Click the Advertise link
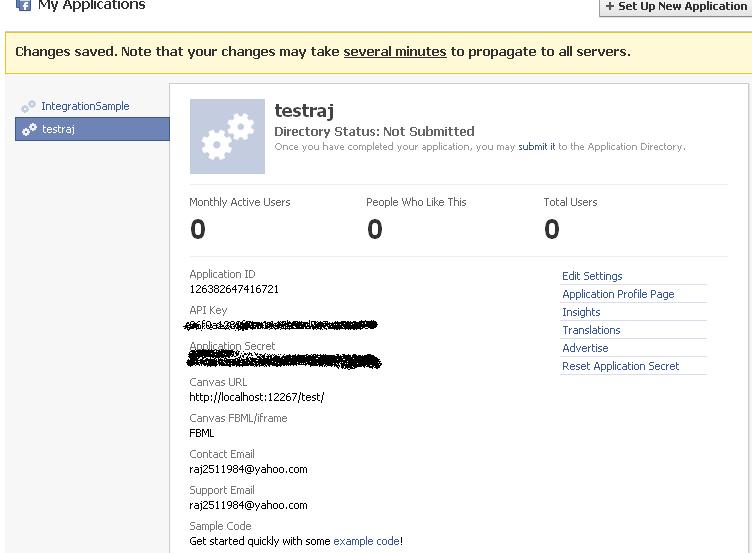Viewport: 752px width, 553px height. tap(585, 348)
